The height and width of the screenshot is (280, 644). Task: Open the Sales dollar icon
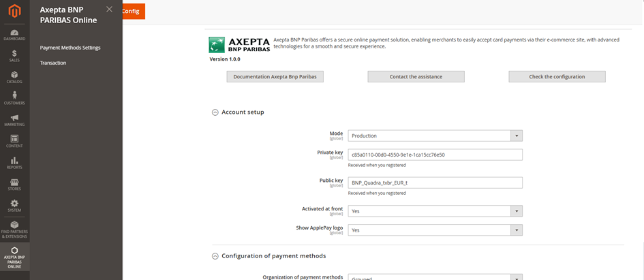click(x=14, y=56)
